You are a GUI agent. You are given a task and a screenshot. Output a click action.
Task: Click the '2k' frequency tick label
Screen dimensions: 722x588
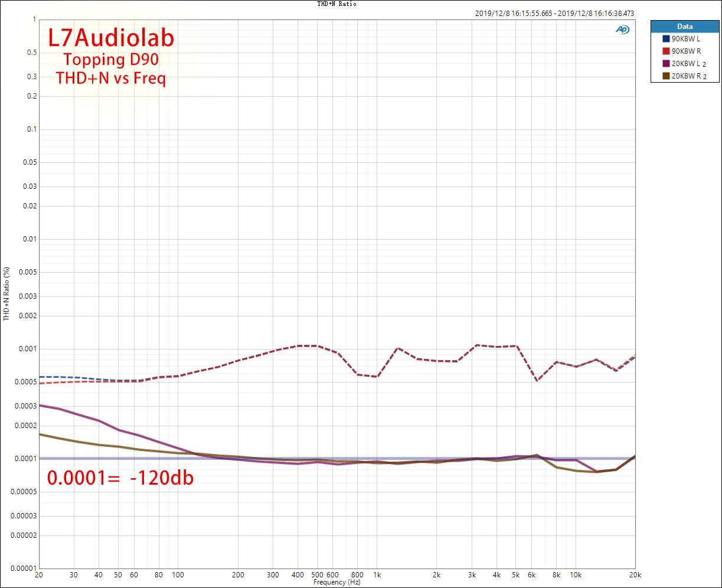click(x=437, y=575)
